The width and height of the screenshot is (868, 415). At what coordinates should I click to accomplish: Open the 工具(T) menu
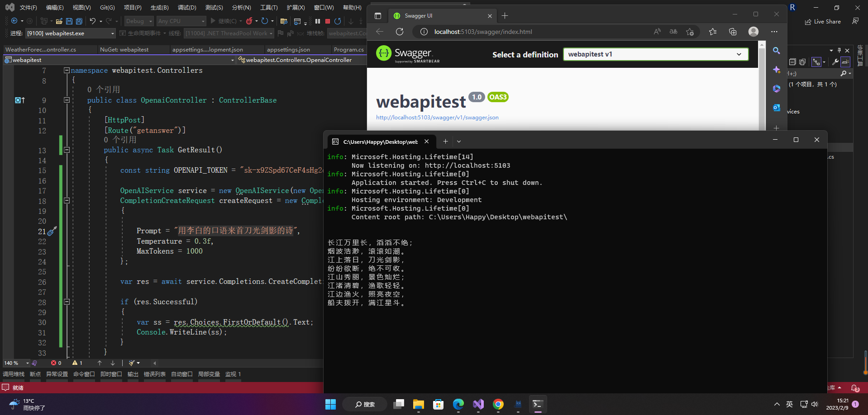coord(269,8)
